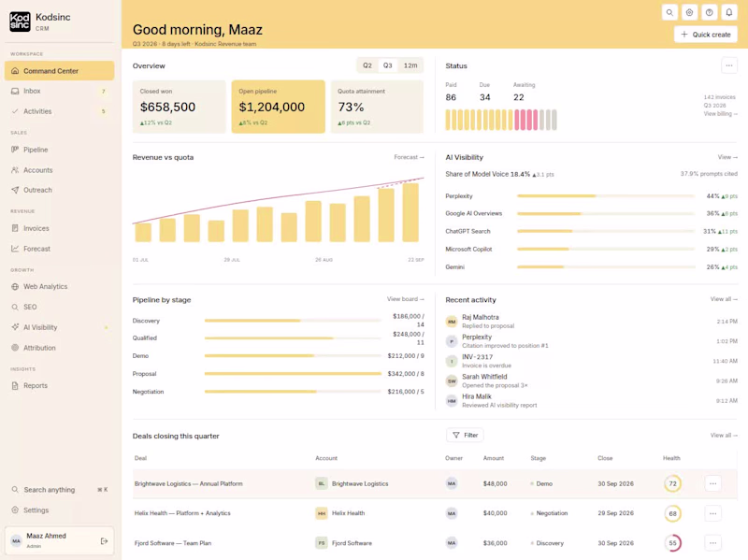Click the Activities checkmark icon
This screenshot has height=560, width=748.
pos(15,111)
